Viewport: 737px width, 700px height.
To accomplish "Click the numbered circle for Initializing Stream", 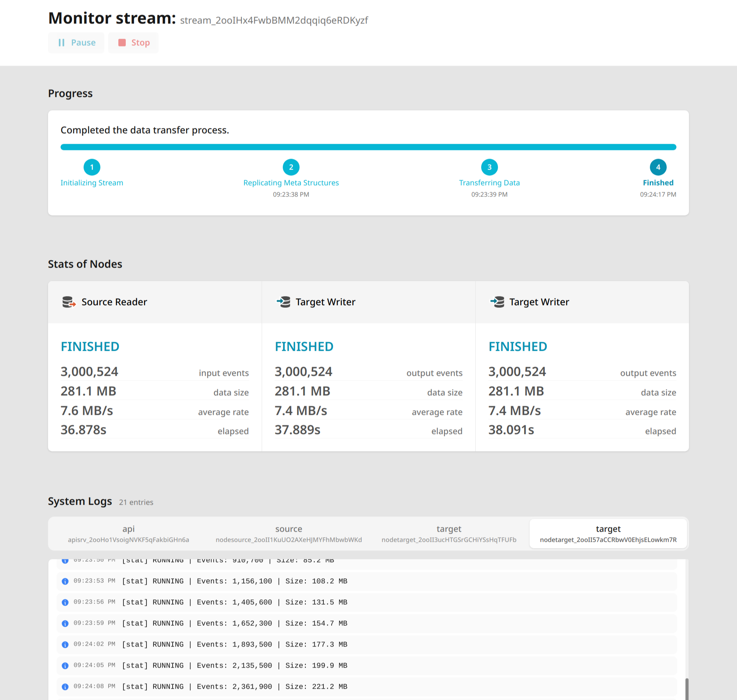I will click(x=92, y=168).
